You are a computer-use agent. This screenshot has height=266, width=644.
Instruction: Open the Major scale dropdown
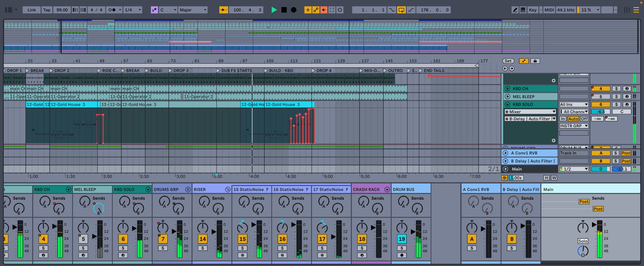pos(193,10)
